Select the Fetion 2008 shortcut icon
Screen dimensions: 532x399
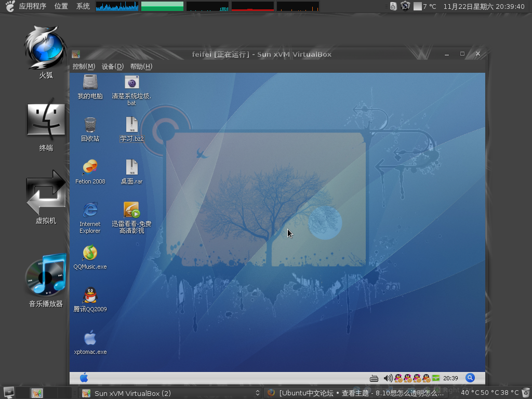point(90,168)
